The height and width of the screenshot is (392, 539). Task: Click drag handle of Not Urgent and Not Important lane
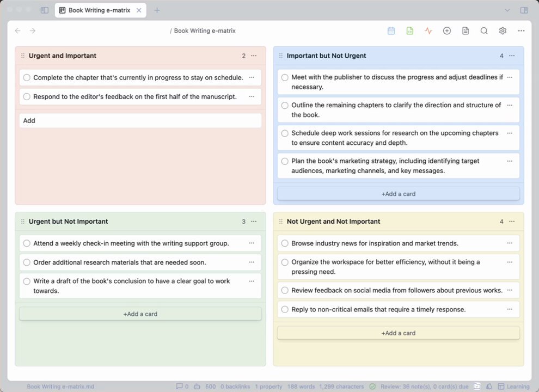pyautogui.click(x=281, y=222)
